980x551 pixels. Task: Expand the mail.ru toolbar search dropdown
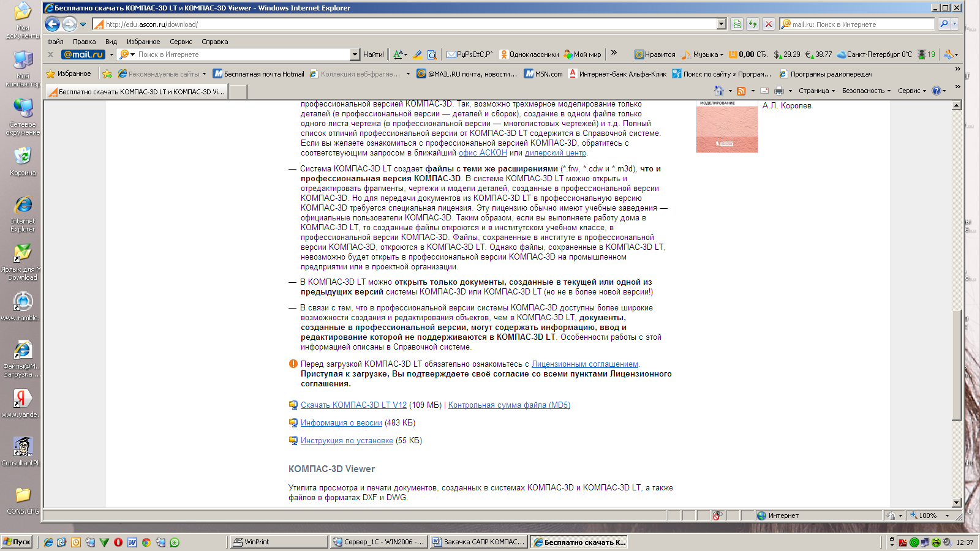pyautogui.click(x=355, y=54)
